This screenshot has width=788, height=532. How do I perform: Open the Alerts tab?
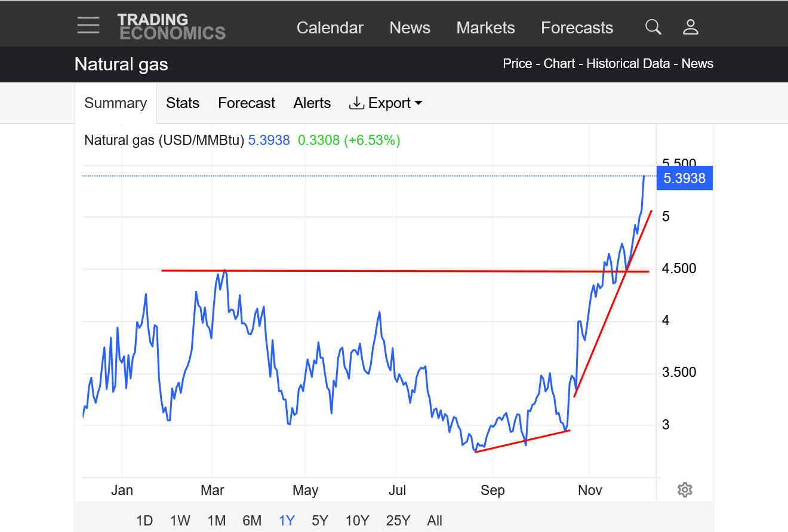point(312,103)
